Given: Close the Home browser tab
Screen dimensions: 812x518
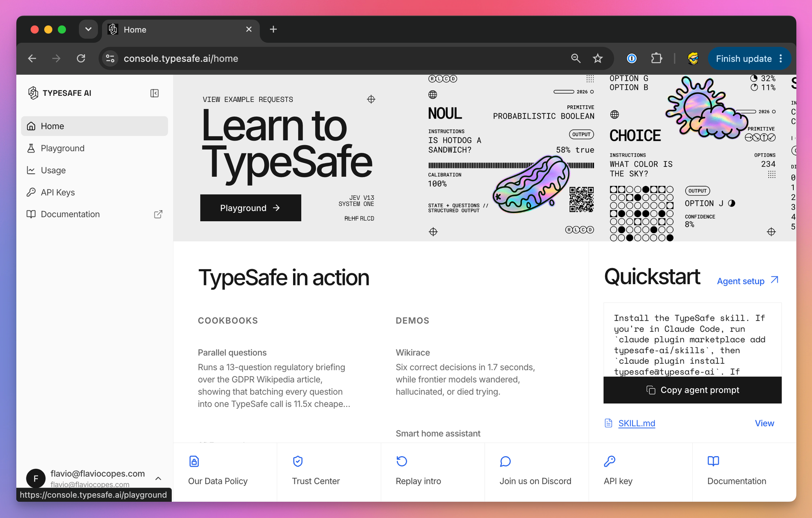Looking at the screenshot, I should coord(249,29).
